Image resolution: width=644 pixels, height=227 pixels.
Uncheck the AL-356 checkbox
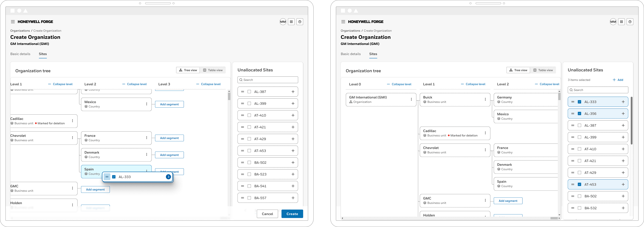point(579,114)
